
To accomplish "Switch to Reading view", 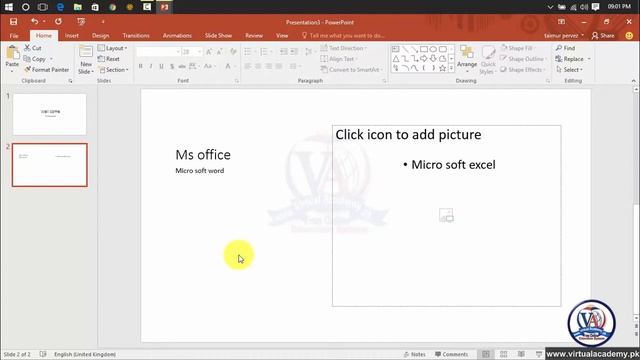I will click(521, 354).
